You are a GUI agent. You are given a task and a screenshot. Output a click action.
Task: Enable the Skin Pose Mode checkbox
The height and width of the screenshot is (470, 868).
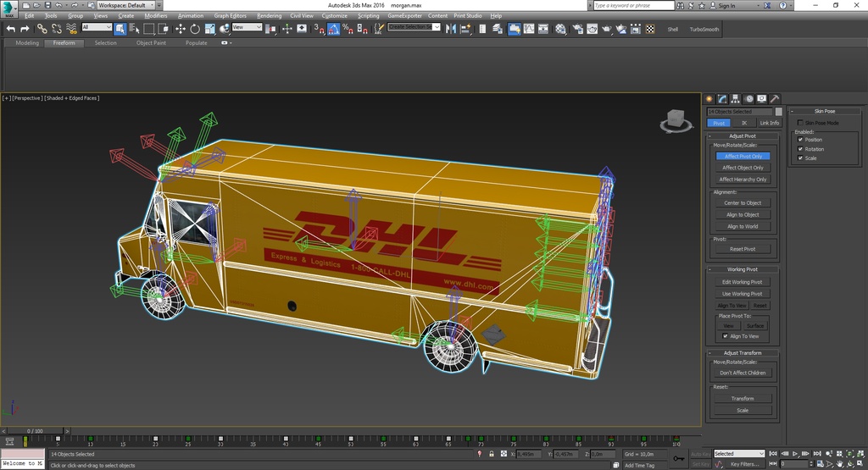[x=800, y=123]
